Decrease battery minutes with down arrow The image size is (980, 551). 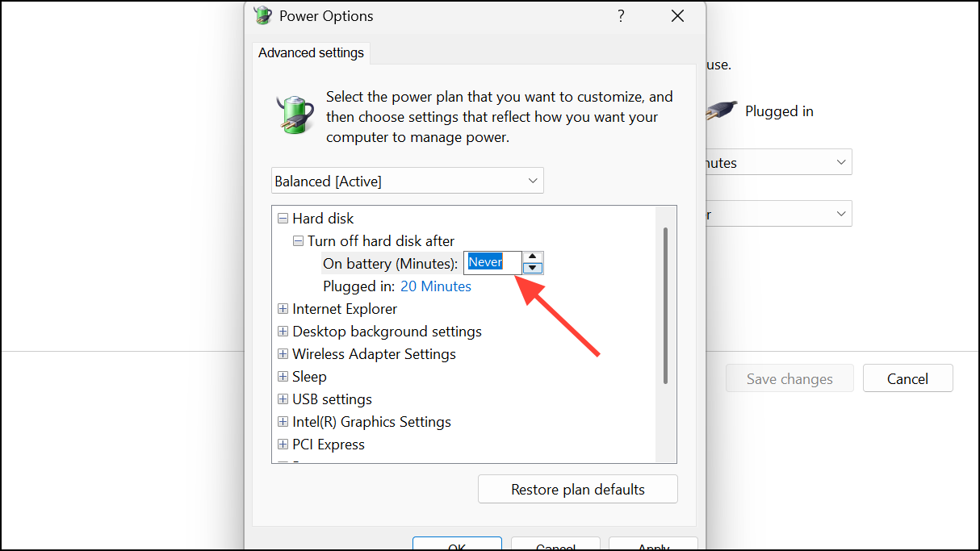(x=533, y=268)
